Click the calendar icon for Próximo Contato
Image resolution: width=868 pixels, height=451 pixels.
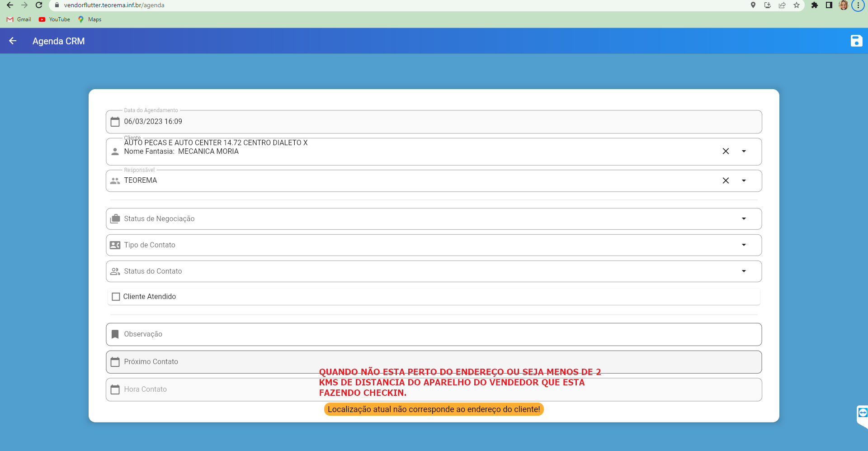[115, 362]
